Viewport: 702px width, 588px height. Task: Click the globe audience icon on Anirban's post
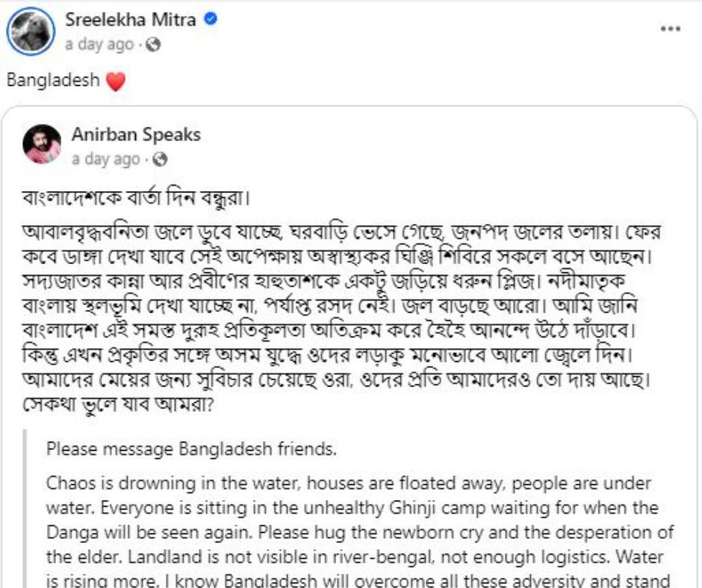160,159
